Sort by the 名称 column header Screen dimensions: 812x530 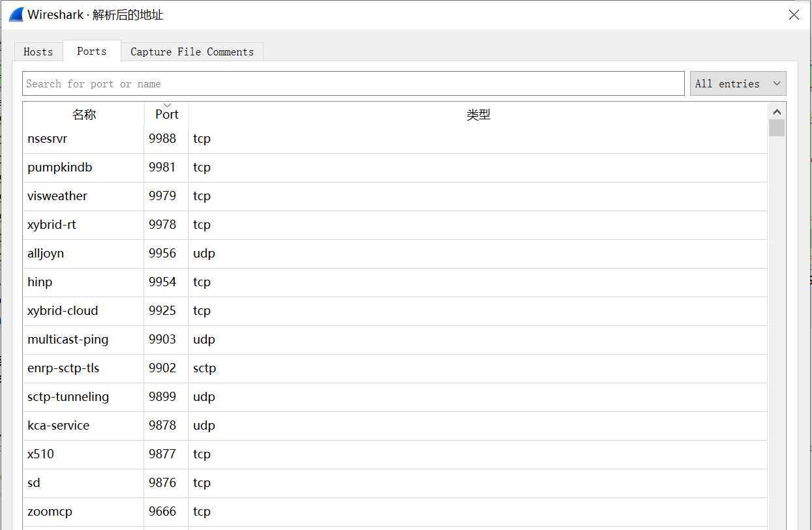point(83,115)
